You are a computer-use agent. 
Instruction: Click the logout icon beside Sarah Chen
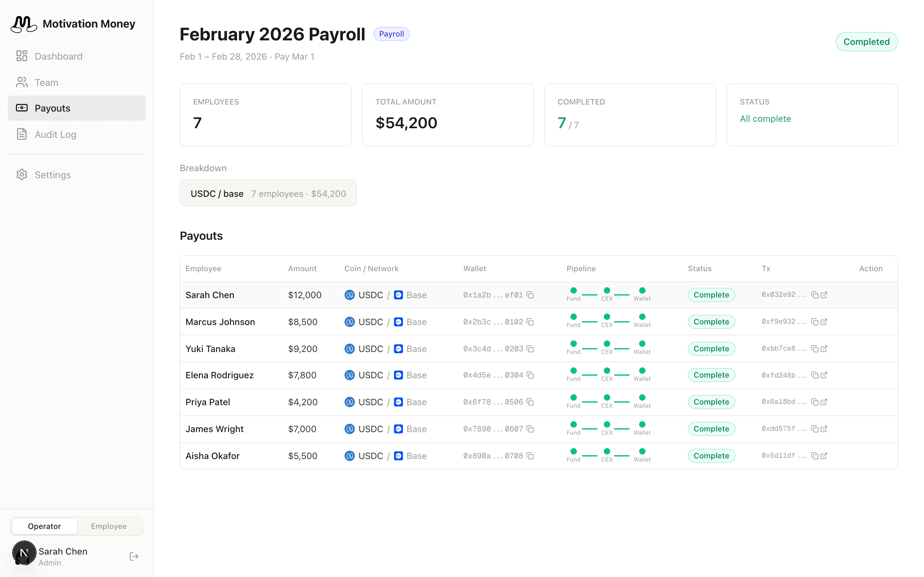[134, 556]
